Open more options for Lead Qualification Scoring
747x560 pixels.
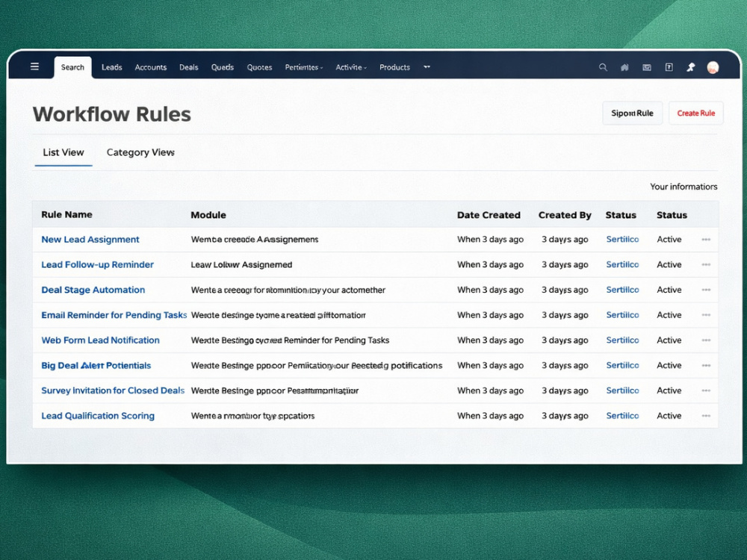pyautogui.click(x=706, y=416)
